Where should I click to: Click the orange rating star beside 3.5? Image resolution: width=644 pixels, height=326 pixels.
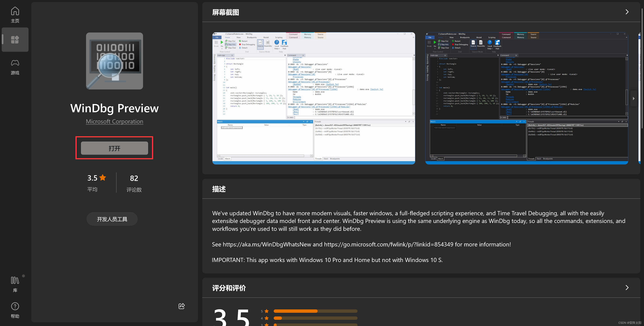[103, 178]
